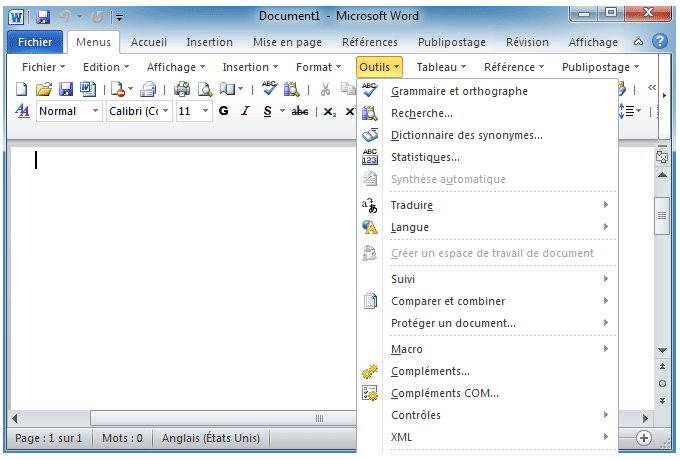This screenshot has height=460, width=680.
Task: Close the open Outils menu
Action: (x=379, y=67)
